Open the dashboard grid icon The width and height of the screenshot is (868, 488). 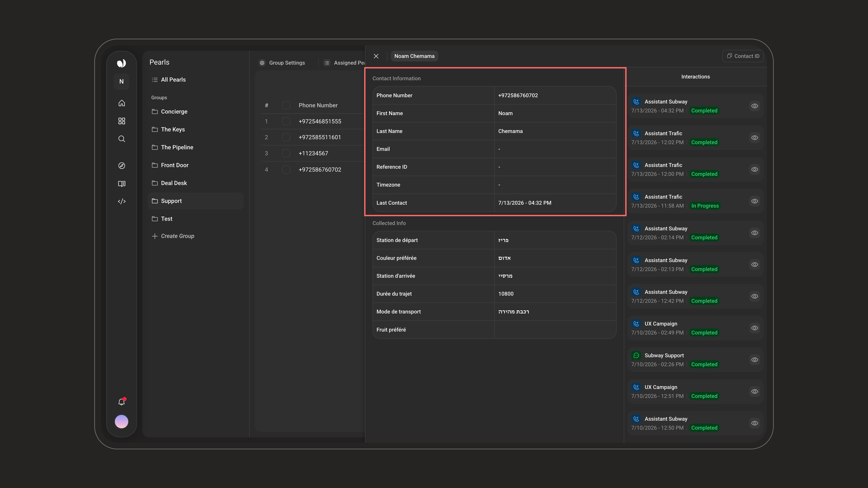click(x=122, y=121)
